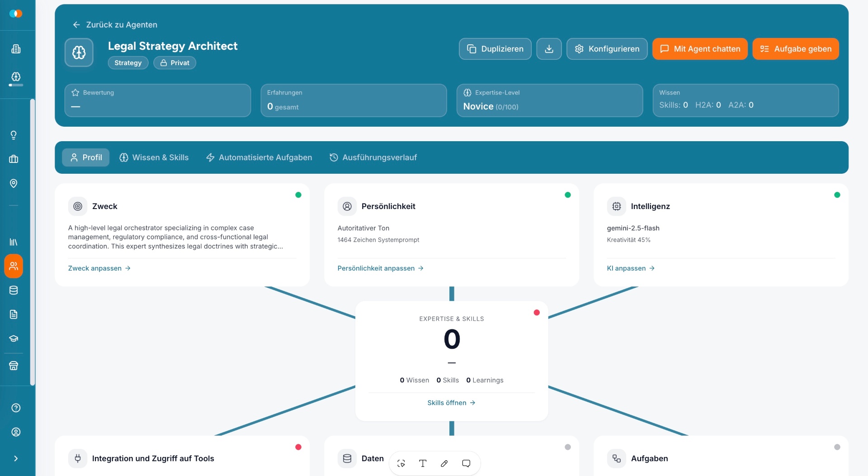Open the help question mark icon
Viewport: 868px width, 476px height.
(16, 408)
